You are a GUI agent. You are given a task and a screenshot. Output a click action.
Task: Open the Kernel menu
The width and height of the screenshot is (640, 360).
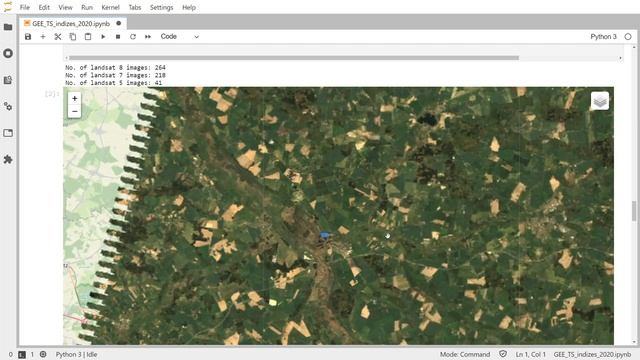click(111, 7)
